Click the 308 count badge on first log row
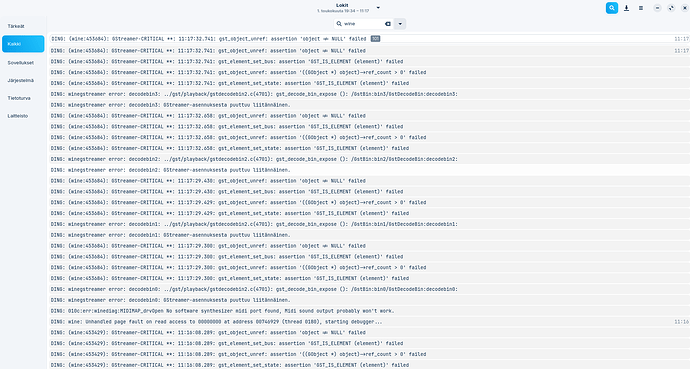Viewport: 690px width, 369px height. [375, 39]
